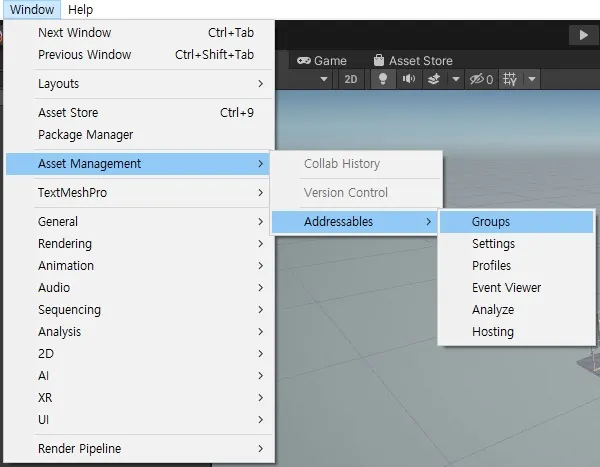
Task: Expand the Render Pipeline submenu
Action: tap(139, 449)
